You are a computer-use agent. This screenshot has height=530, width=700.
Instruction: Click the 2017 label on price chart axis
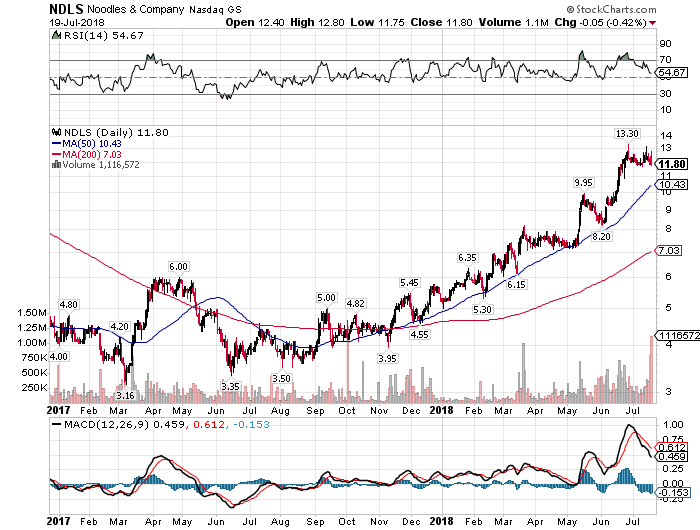click(x=59, y=410)
